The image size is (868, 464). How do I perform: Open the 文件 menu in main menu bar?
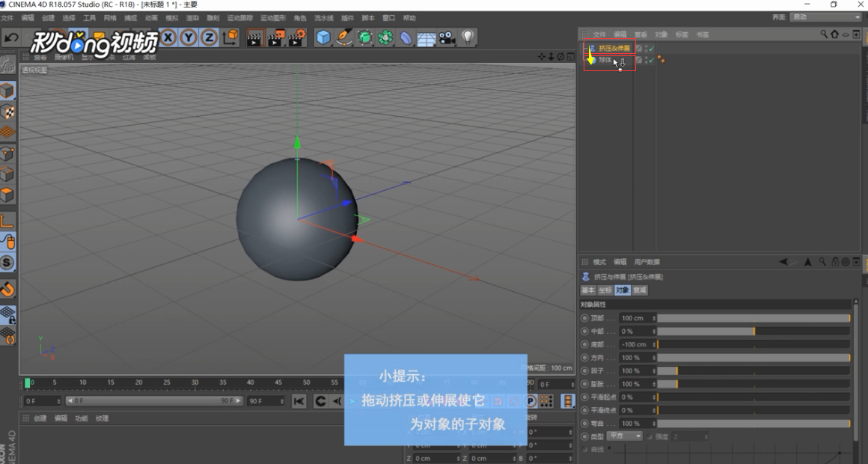tap(7, 18)
